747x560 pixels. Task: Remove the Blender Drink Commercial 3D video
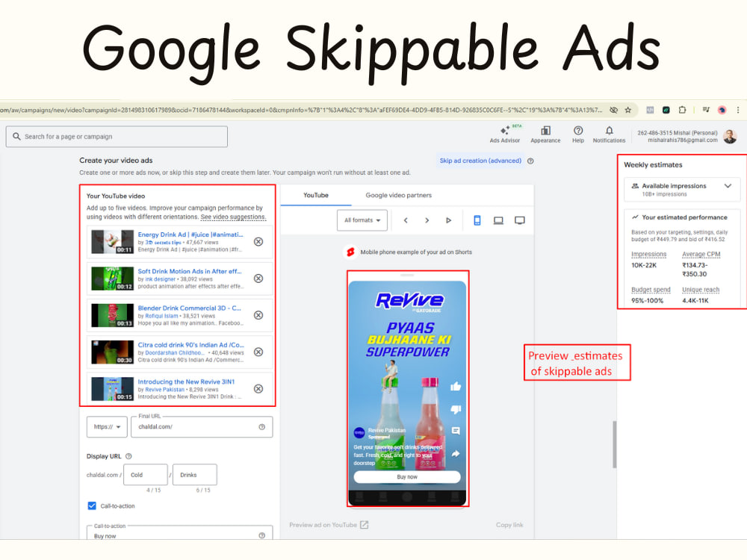[x=258, y=315]
